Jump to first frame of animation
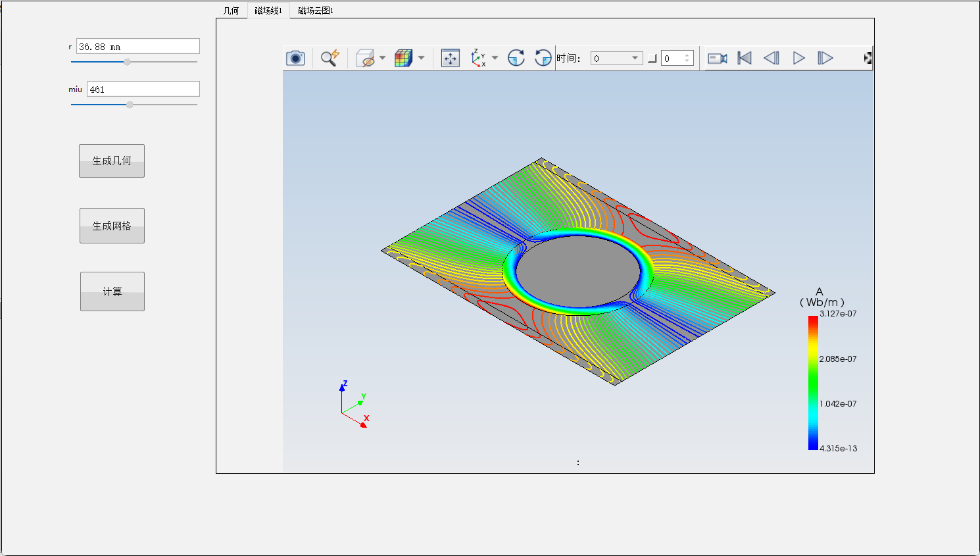The image size is (980, 556). [745, 58]
